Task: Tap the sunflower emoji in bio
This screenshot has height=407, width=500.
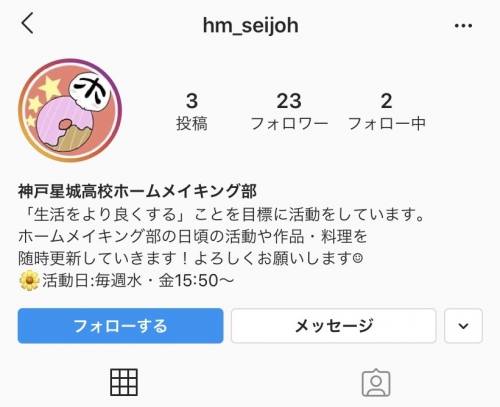Action: 29,280
